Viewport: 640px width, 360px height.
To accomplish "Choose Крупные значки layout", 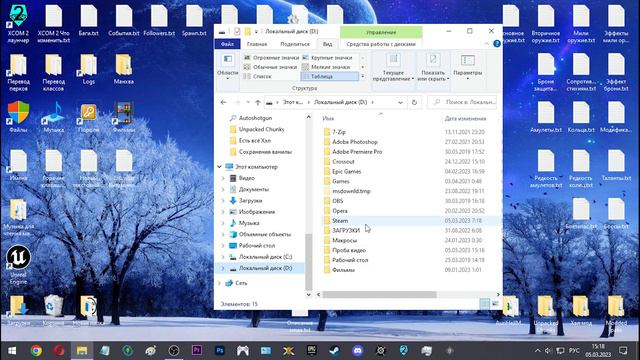I will [327, 58].
